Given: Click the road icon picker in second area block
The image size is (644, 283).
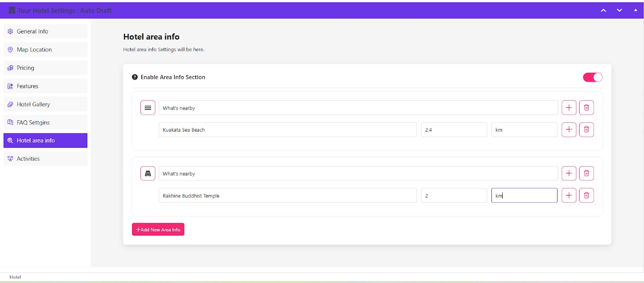Looking at the screenshot, I should 148,174.
